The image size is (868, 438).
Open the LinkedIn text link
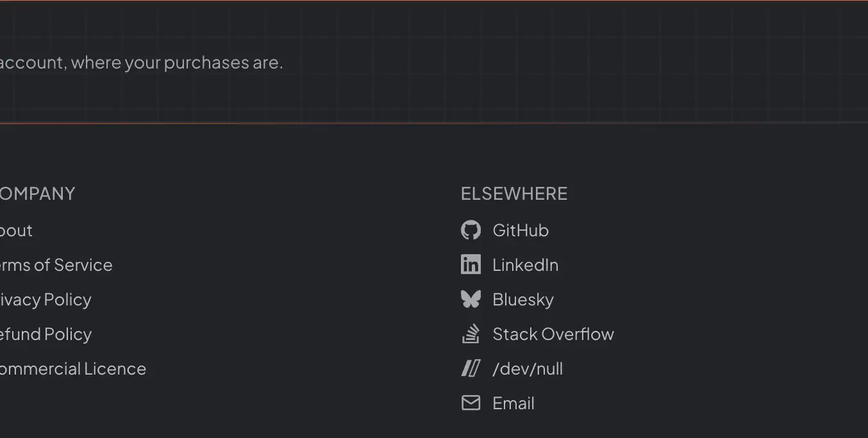pos(525,265)
